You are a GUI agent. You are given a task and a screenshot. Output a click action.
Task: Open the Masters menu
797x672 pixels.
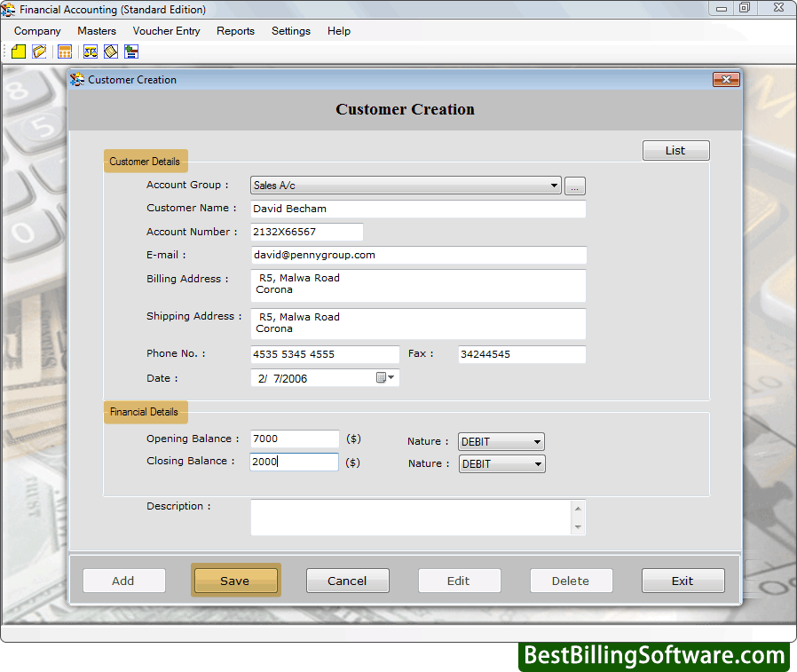(97, 31)
